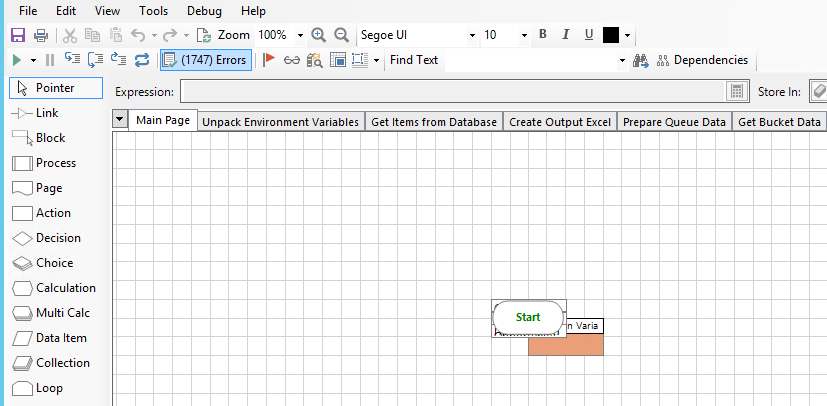Click the Paste clipboard icon
Screen dimensions: 827x406
pos(116,35)
